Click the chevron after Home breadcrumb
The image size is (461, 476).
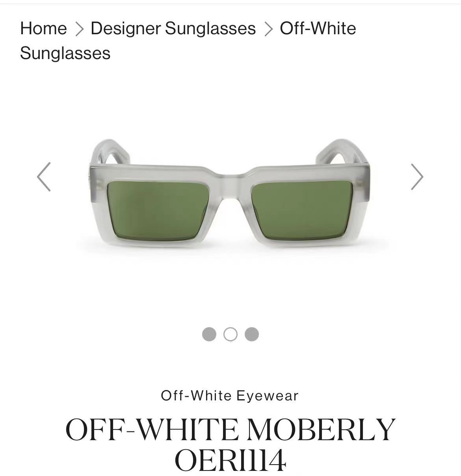coord(79,29)
